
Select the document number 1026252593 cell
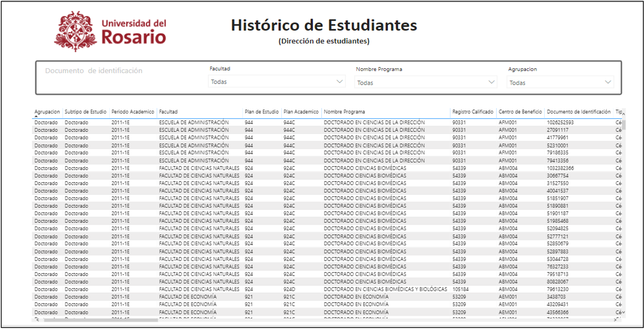560,123
